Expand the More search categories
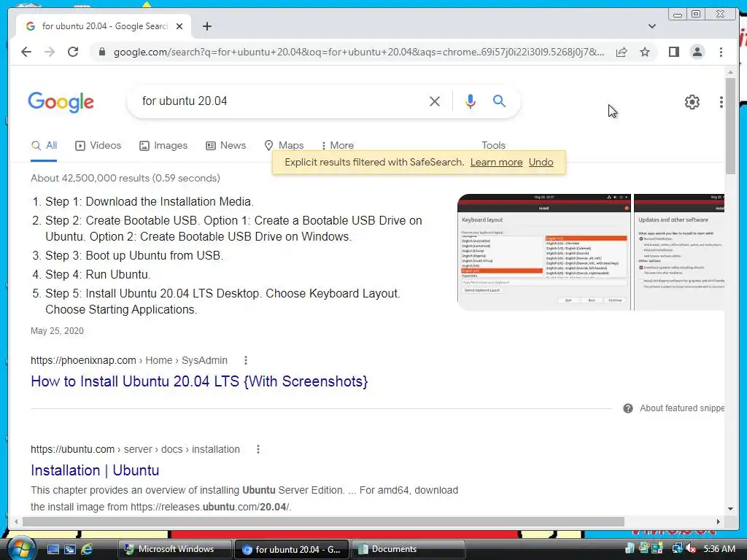Viewport: 747px width, 560px height. click(x=337, y=146)
